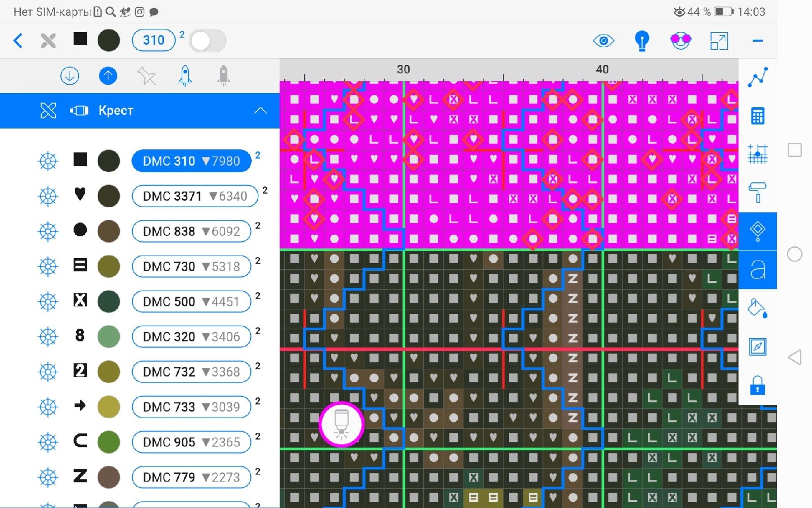812x508 pixels.
Task: Select the paint bucket fill tool
Action: [x=758, y=308]
